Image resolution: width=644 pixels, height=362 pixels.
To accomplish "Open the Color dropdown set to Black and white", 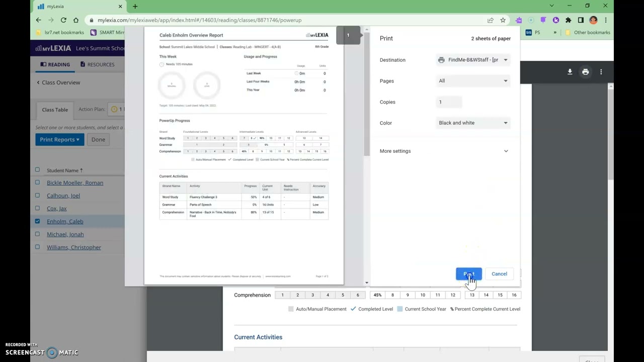I will pos(473,123).
